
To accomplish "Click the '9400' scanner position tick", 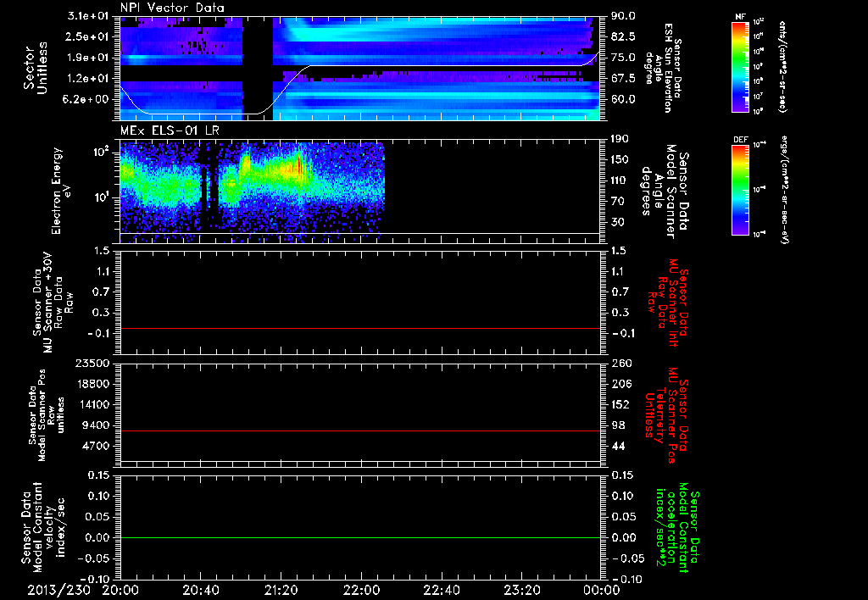I will click(96, 425).
